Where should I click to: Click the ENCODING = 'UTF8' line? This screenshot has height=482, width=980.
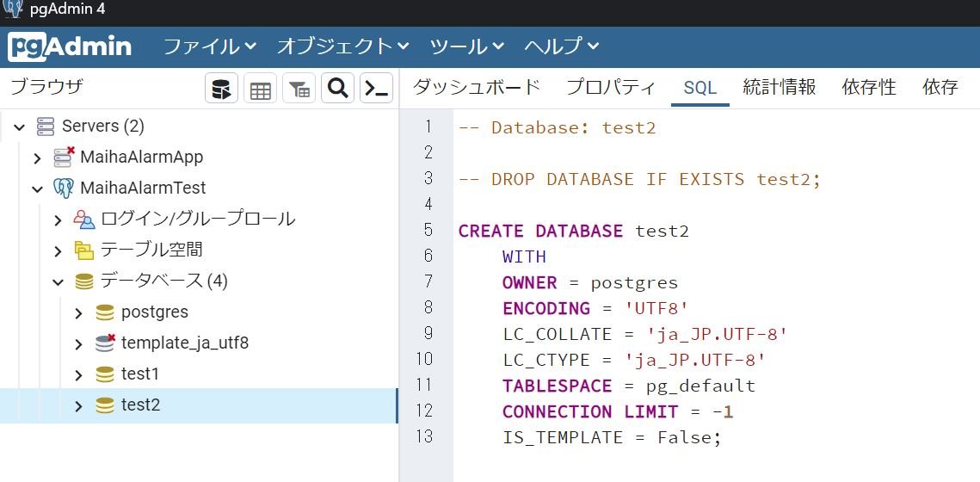(x=595, y=308)
